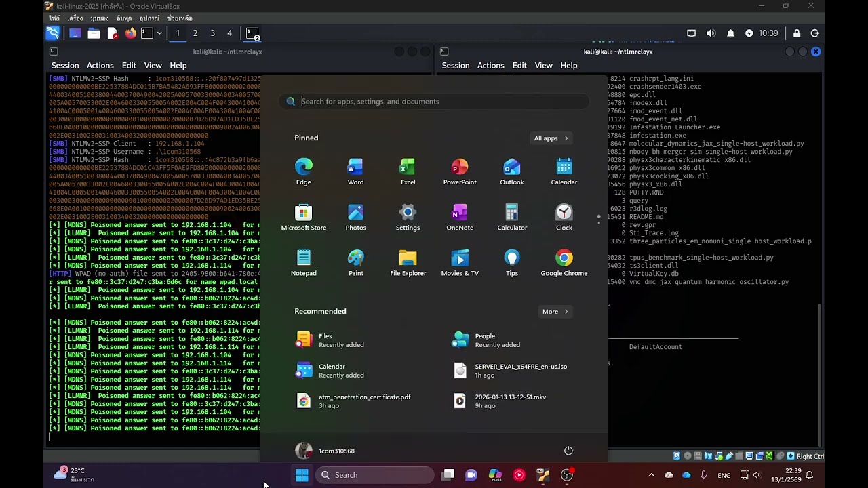The width and height of the screenshot is (868, 488).
Task: Open recommended atm_penetration_certificate.pdf
Action: pos(354,401)
